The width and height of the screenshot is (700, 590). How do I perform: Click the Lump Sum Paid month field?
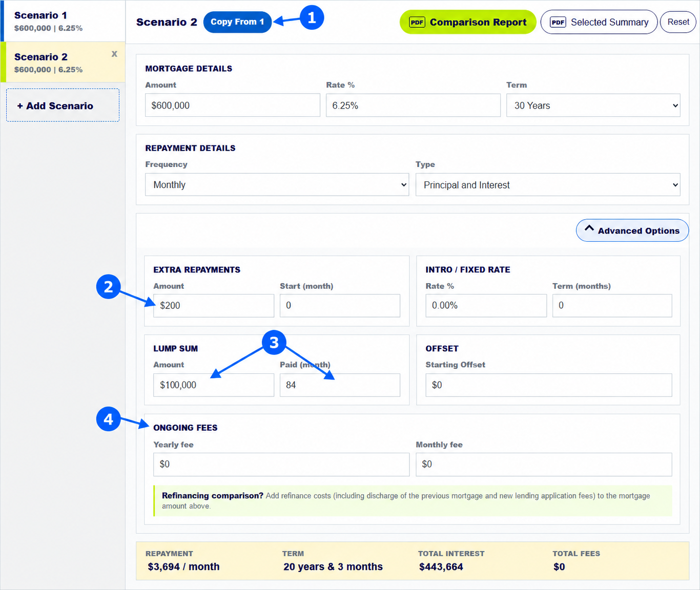(x=340, y=385)
